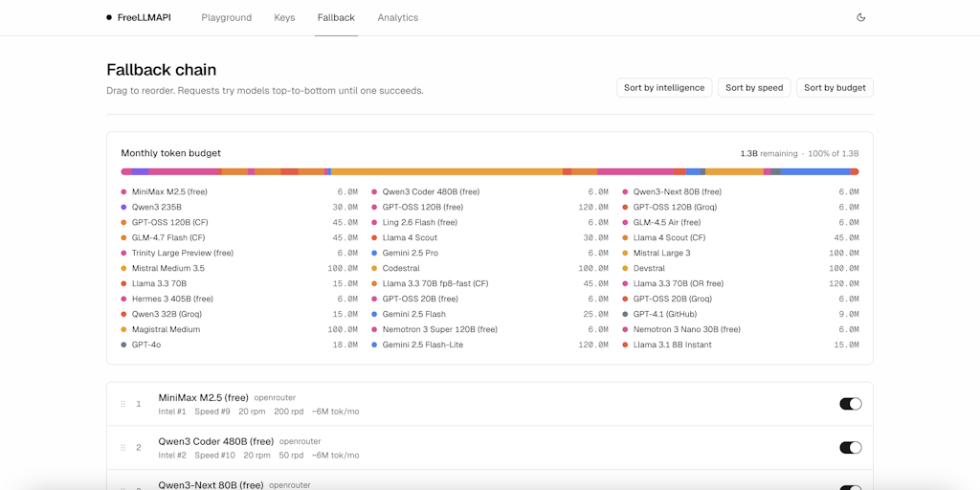Grab the drag handle for Qwen3 Coder 480B row

[122, 448]
